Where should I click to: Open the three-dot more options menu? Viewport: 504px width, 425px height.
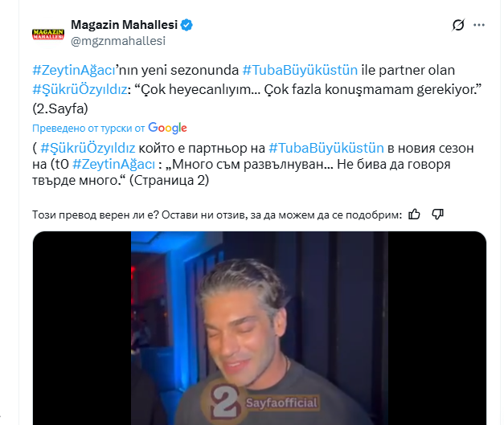(x=479, y=25)
